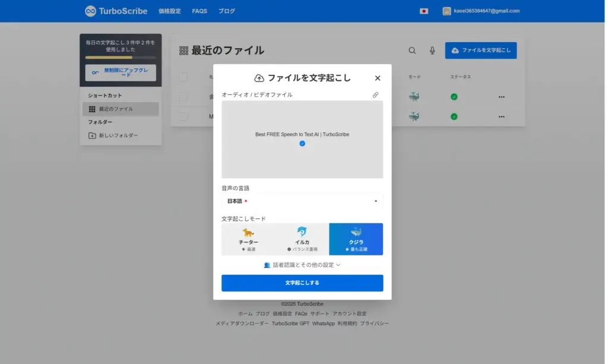Check the second file row checkbox
Viewport: 608px width, 364px height.
(x=183, y=116)
